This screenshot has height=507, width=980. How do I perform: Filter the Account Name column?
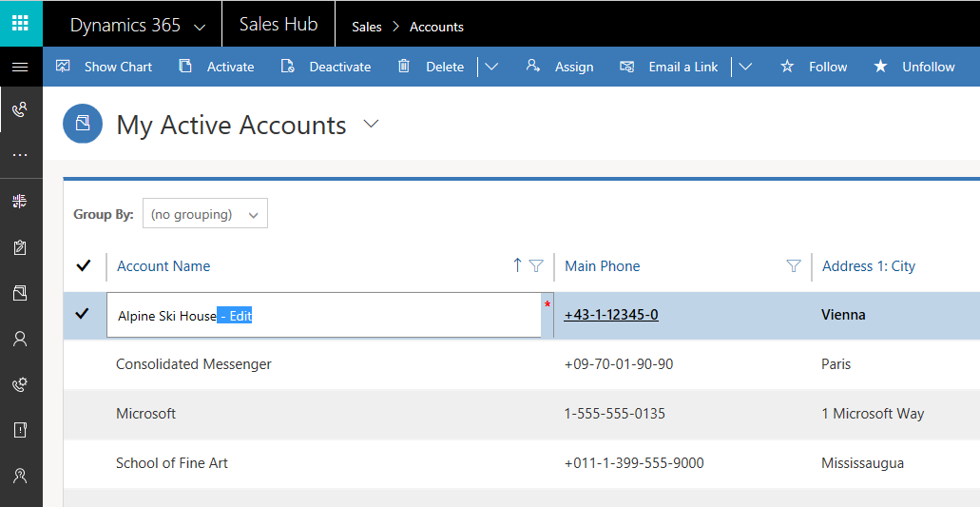click(536, 265)
